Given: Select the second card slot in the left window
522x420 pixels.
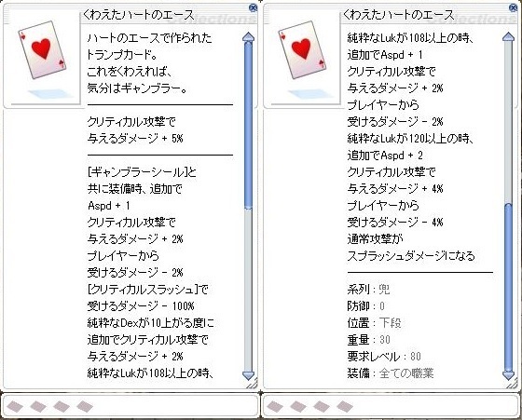Looking at the screenshot, I should pyautogui.click(x=38, y=406).
